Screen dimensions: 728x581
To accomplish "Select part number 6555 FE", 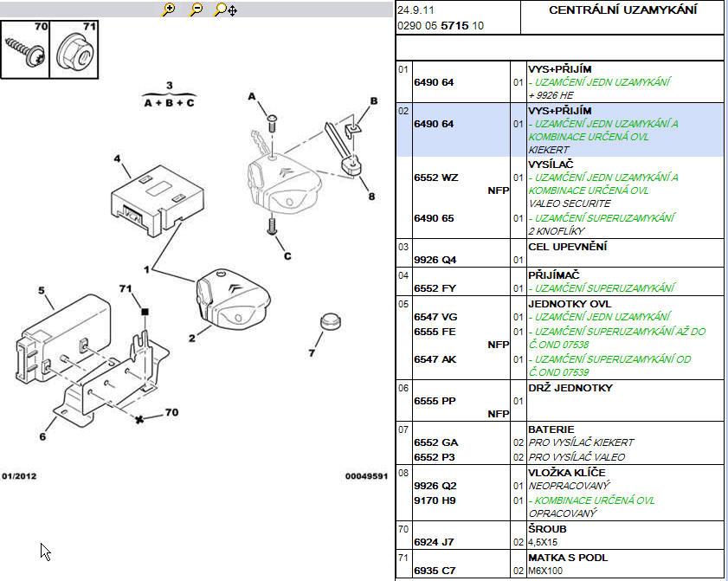I will pos(435,332).
